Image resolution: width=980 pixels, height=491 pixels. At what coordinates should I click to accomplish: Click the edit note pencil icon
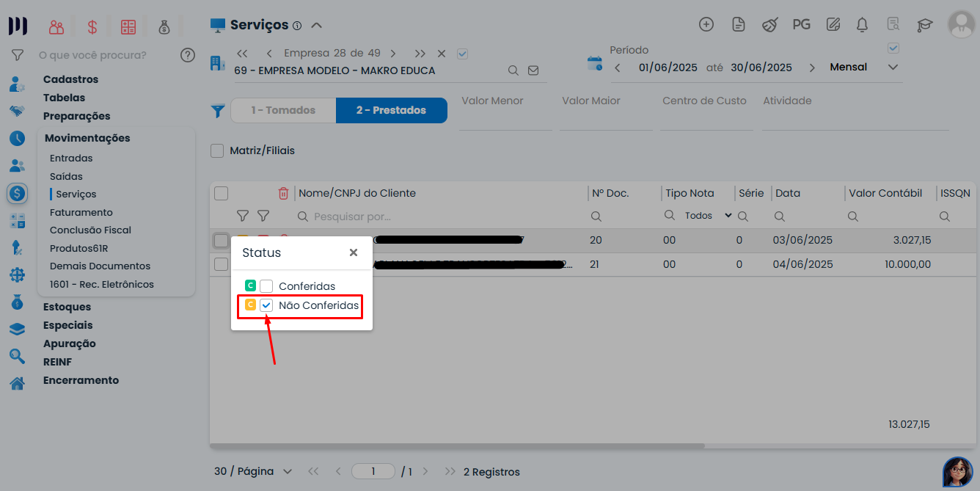tap(833, 24)
